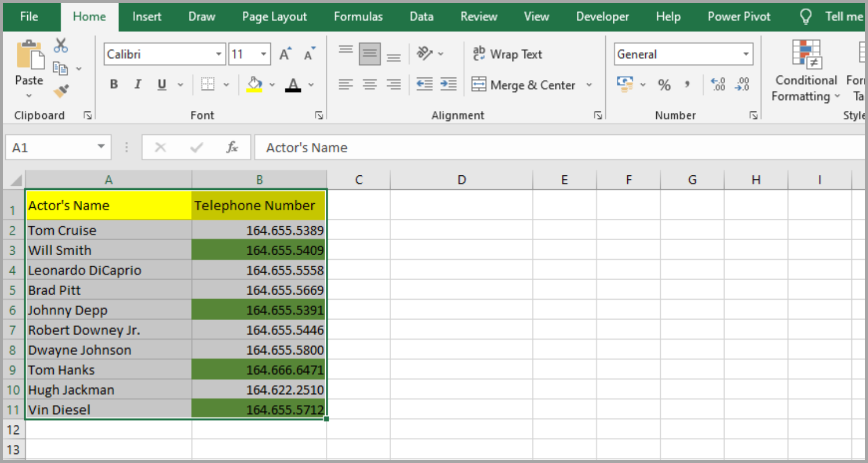Click the Comma Style icon
Viewport: 868px width, 463px height.
pos(688,84)
